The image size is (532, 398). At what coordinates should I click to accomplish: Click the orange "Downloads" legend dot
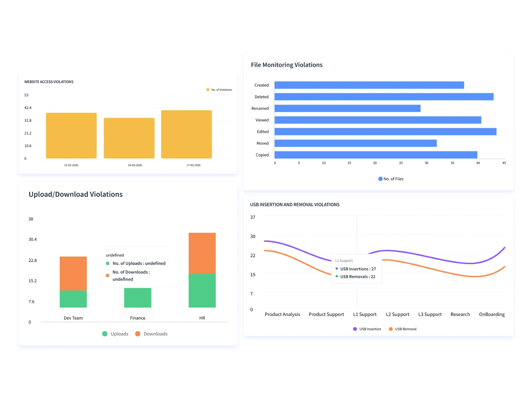tap(137, 334)
